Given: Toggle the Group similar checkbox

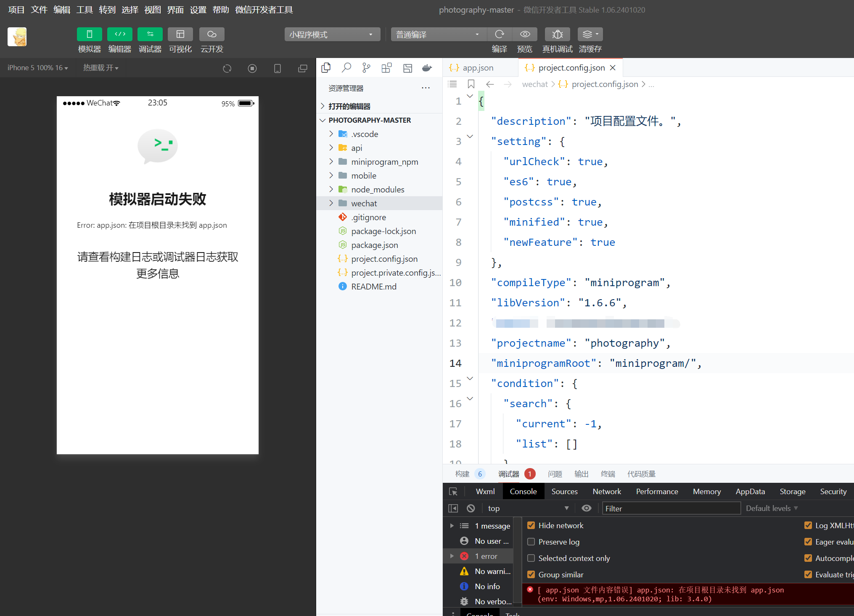Looking at the screenshot, I should point(531,574).
